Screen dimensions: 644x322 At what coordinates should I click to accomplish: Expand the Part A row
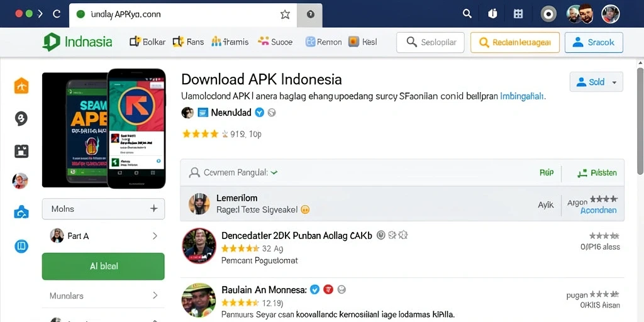click(104, 236)
